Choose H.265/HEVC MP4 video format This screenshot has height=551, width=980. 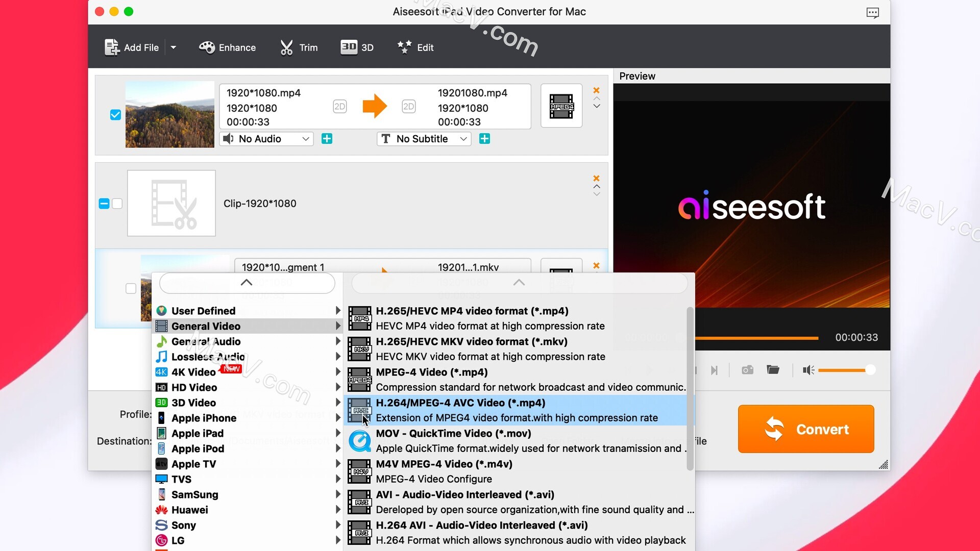point(516,318)
